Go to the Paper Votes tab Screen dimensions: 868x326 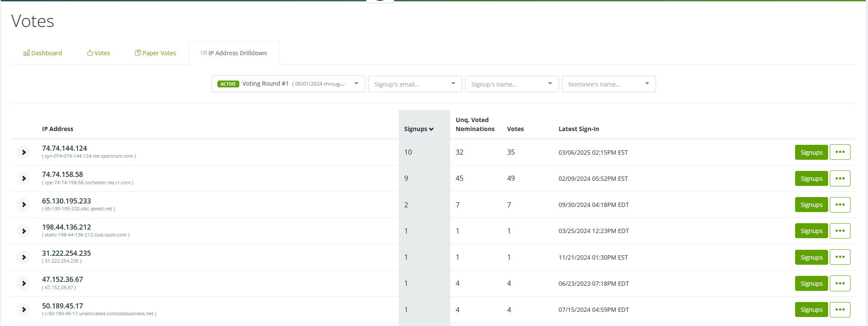156,53
